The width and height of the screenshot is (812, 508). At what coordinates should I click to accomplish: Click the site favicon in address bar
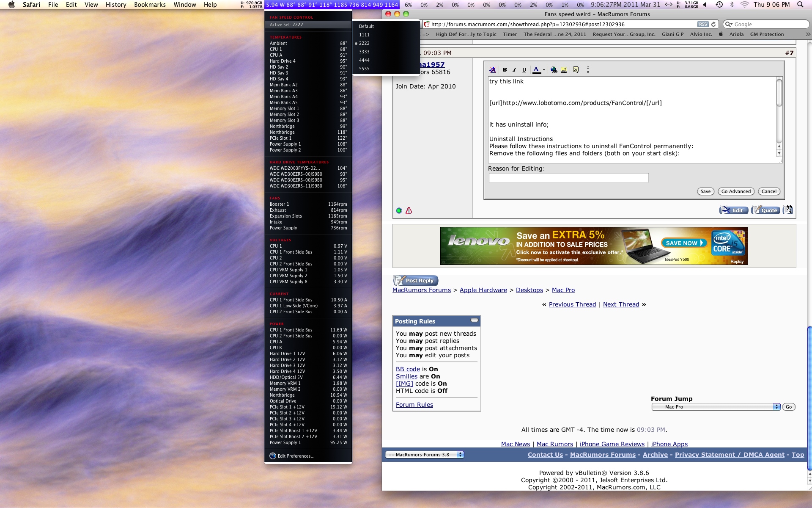point(427,24)
